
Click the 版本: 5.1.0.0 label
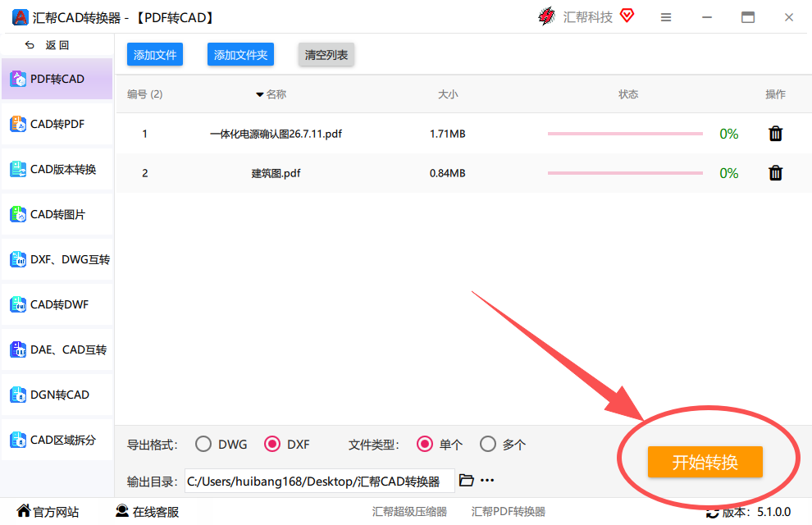tap(756, 512)
